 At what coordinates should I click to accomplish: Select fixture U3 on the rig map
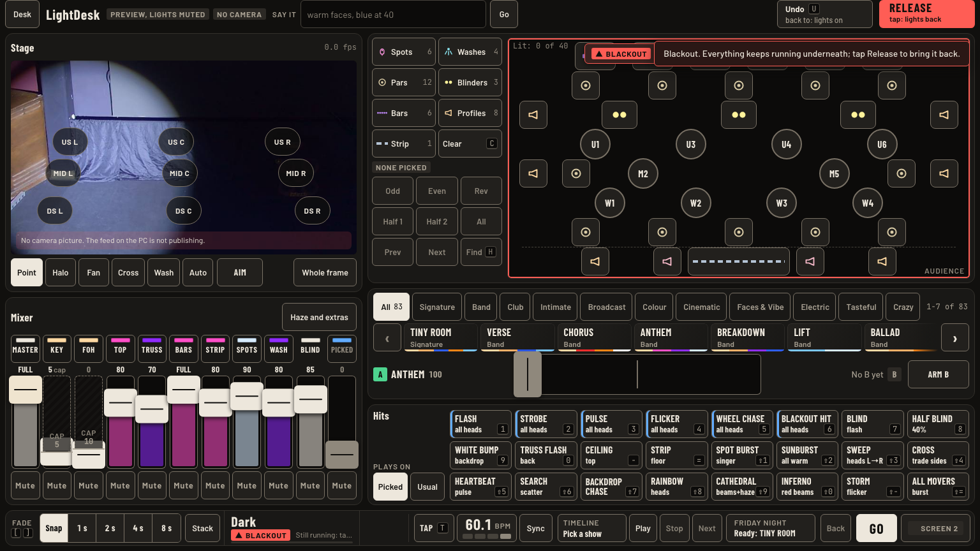click(x=691, y=145)
